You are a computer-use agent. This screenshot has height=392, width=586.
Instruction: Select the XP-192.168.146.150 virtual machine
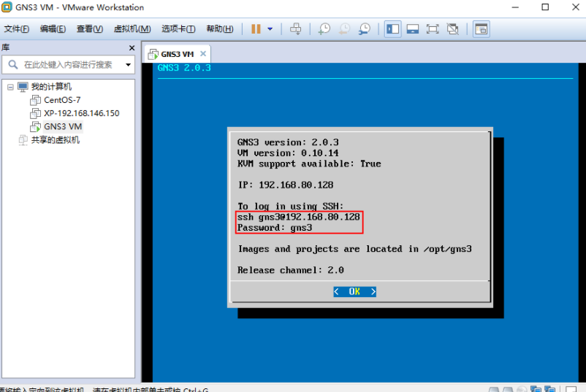[82, 113]
